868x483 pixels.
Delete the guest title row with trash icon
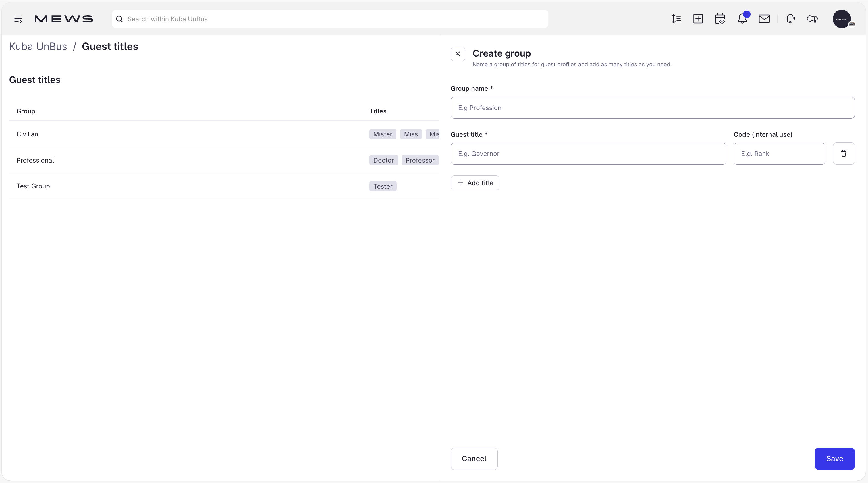coord(844,153)
